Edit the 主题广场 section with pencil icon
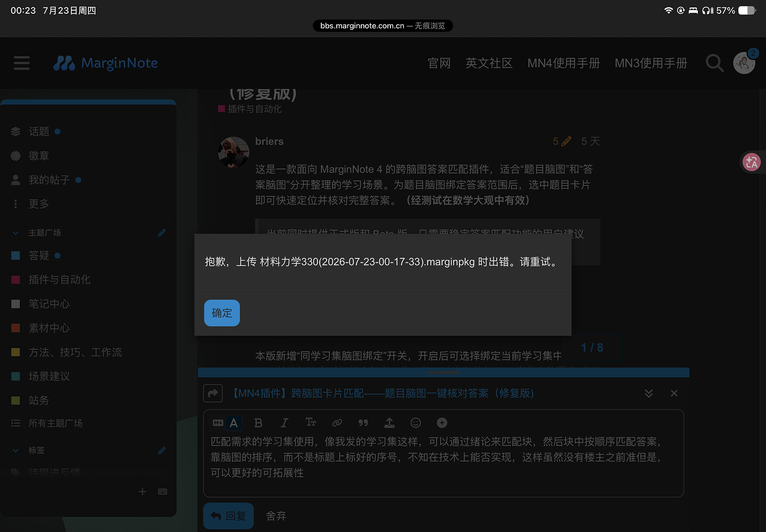This screenshot has height=532, width=766. pos(162,233)
